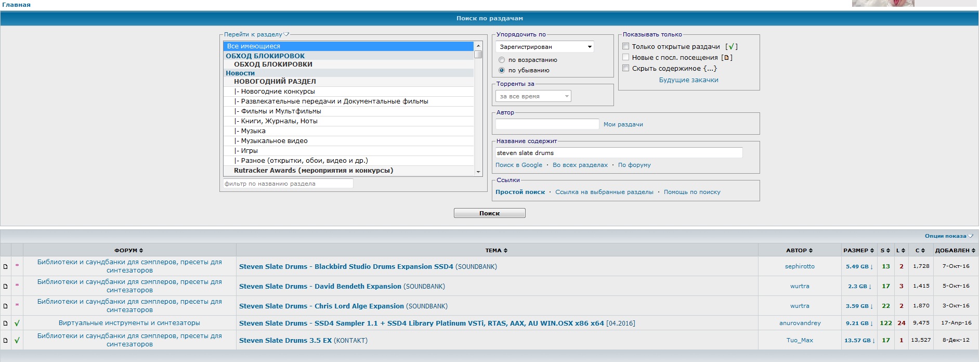The width and height of the screenshot is (980, 362).
Task: Click the Название содержит search text field
Action: [x=619, y=153]
